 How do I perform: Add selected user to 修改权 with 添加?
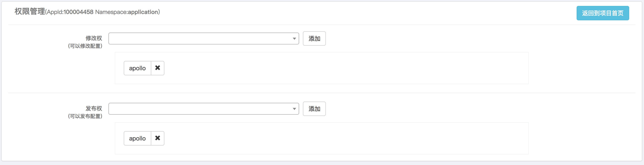click(x=314, y=38)
